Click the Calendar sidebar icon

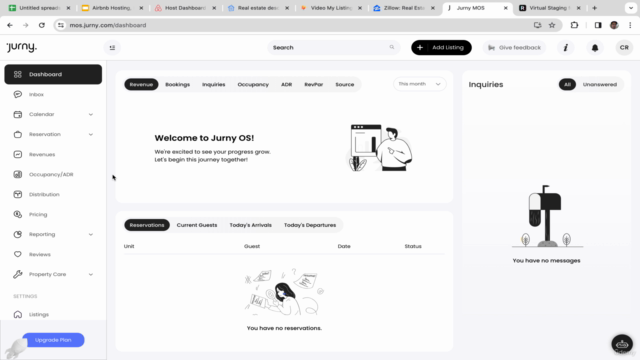pyautogui.click(x=18, y=114)
